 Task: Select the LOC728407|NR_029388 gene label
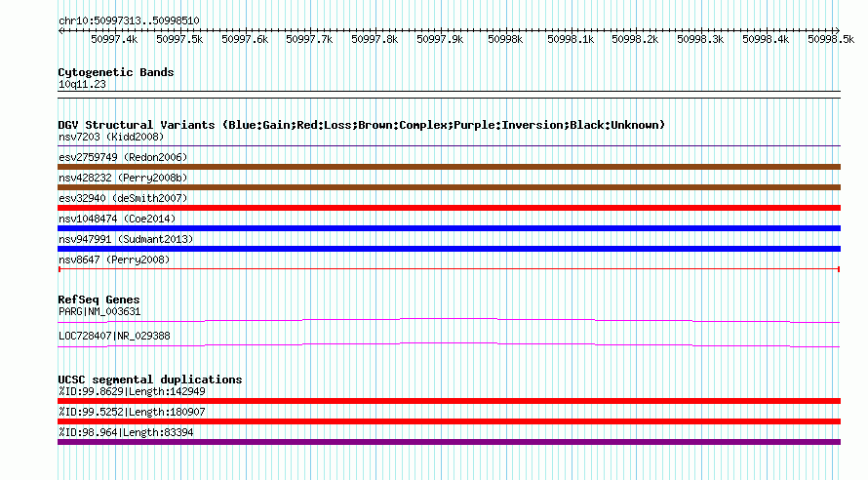tap(114, 336)
